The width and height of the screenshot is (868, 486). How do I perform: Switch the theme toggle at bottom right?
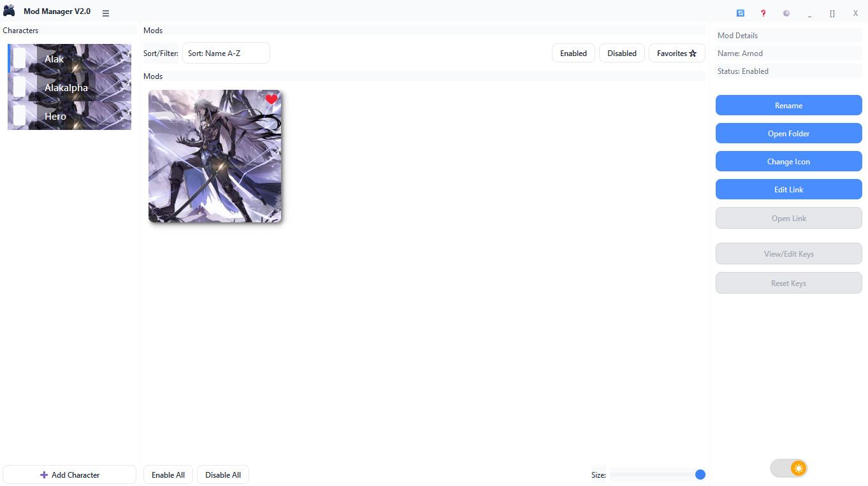coord(788,468)
